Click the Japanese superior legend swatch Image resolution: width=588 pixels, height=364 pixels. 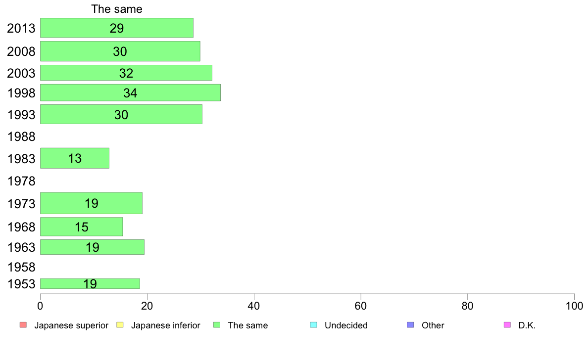(23, 324)
